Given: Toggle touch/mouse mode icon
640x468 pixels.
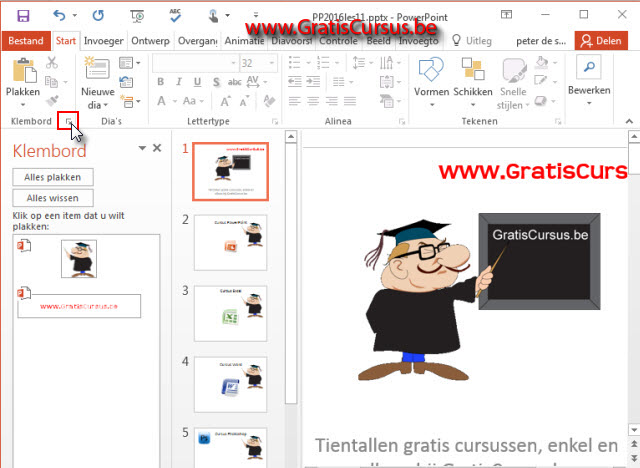Looking at the screenshot, I should coord(213,16).
